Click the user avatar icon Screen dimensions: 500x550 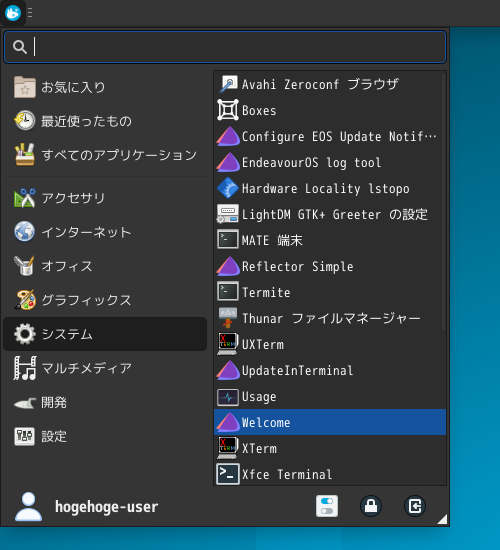coord(28,506)
